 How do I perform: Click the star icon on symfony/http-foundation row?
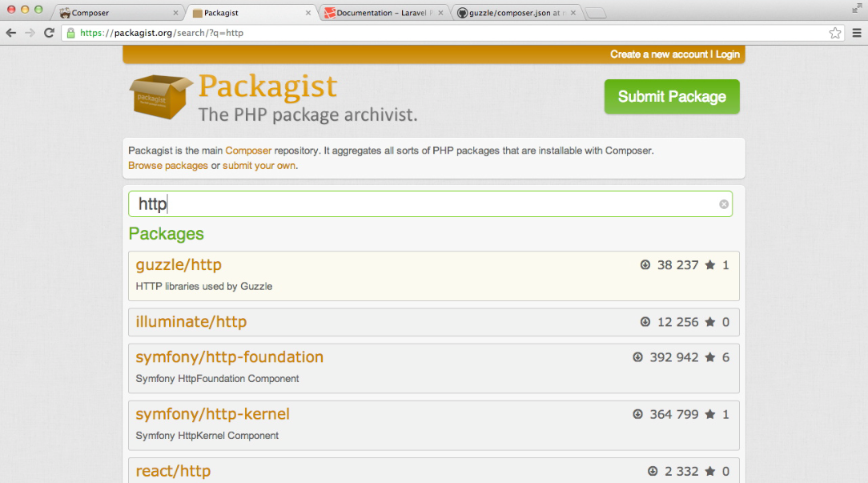[x=709, y=357]
